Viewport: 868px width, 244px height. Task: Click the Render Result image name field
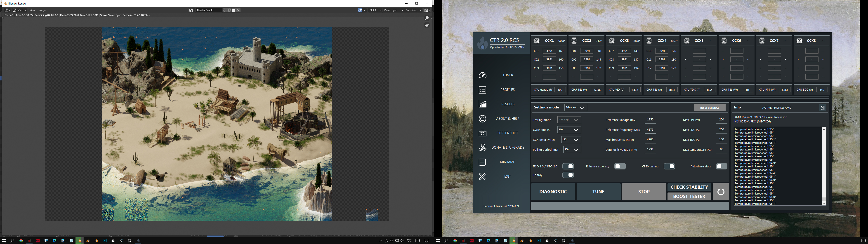[x=209, y=10]
